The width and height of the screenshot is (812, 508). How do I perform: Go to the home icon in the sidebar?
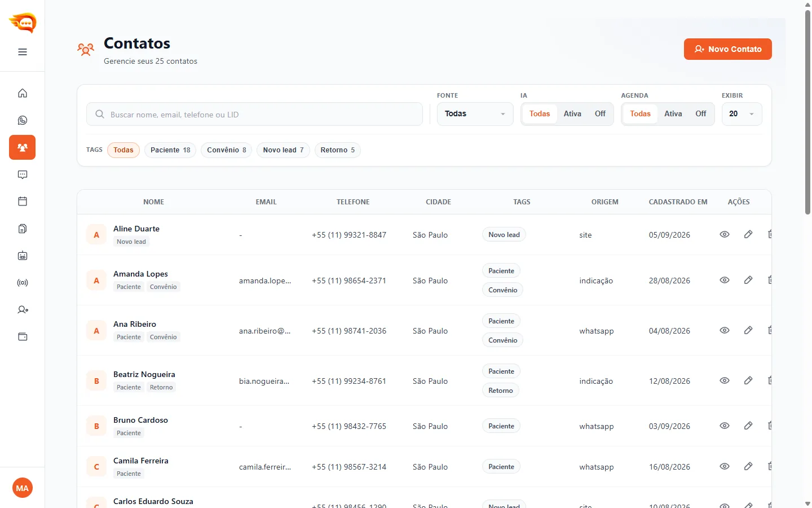click(23, 93)
